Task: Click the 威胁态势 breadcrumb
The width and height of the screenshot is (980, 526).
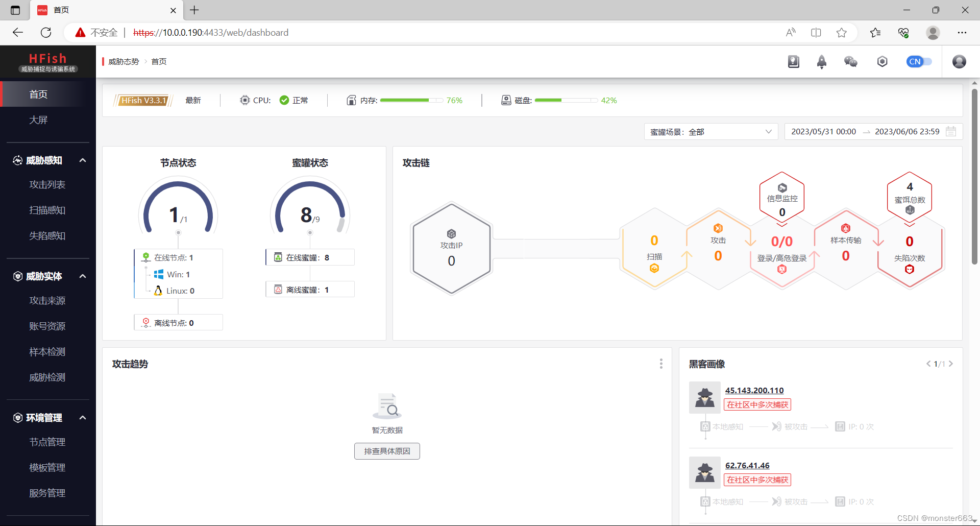Action: pyautogui.click(x=124, y=62)
